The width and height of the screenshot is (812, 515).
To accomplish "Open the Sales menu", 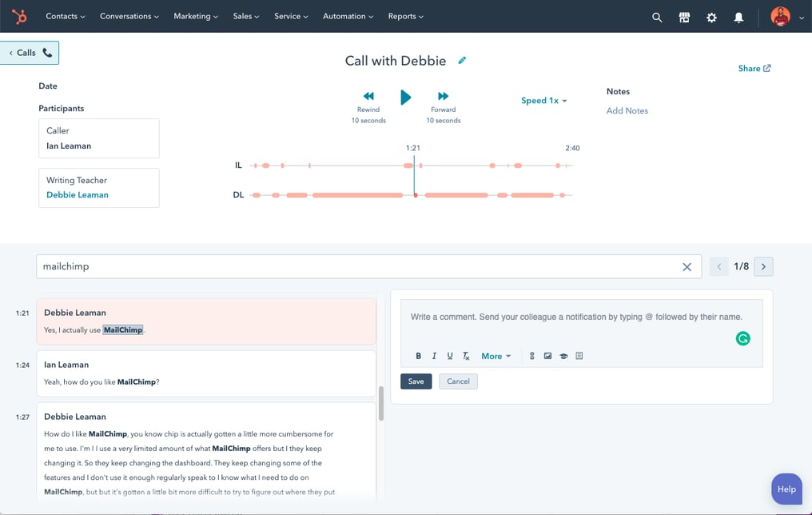I will [x=246, y=17].
